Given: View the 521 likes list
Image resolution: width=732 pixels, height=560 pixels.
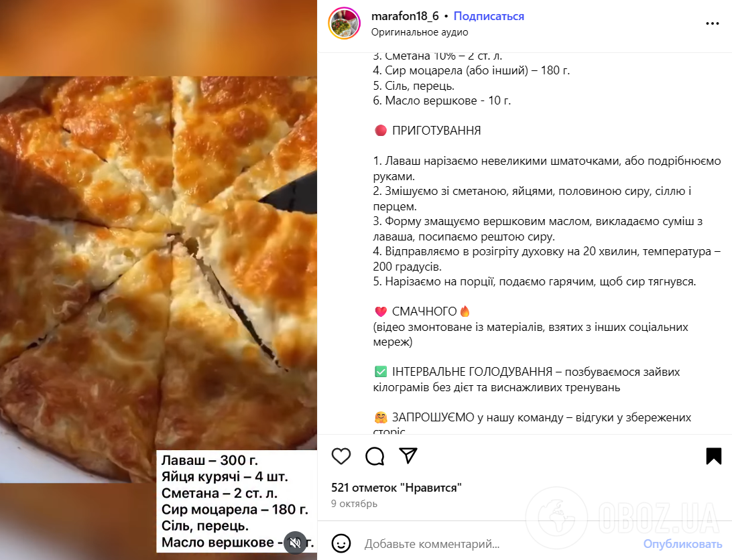Looking at the screenshot, I should 396,488.
